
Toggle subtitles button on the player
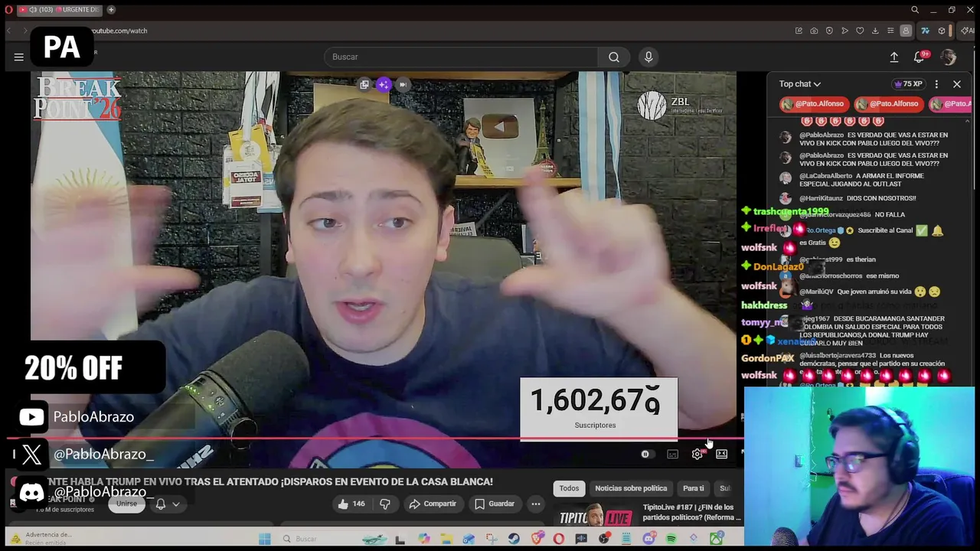click(x=672, y=454)
